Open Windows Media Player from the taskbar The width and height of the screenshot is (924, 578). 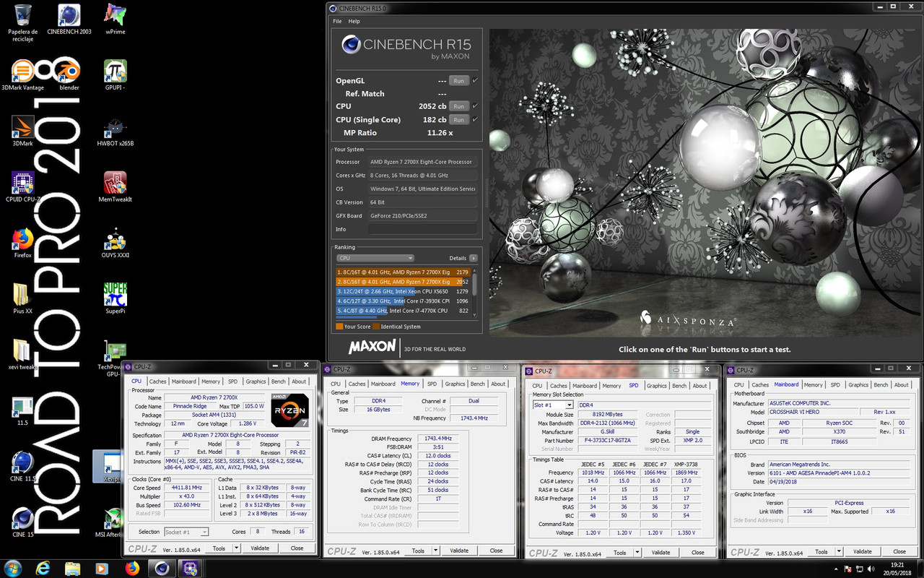tap(102, 568)
